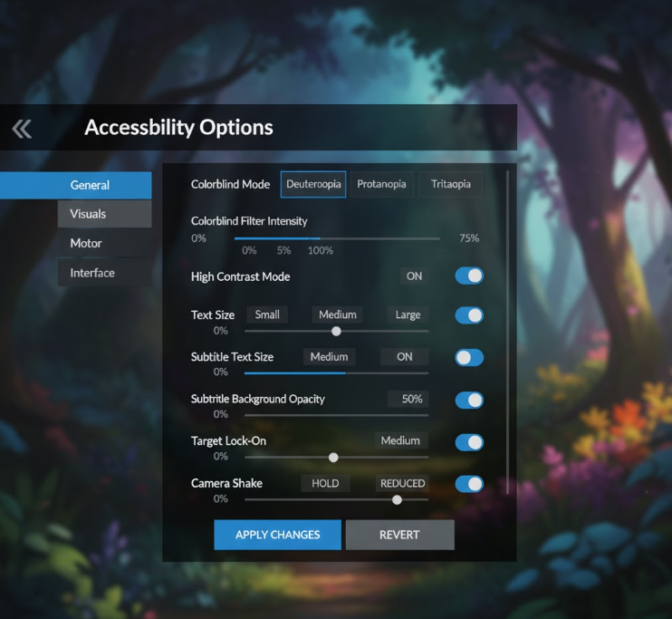Image resolution: width=672 pixels, height=619 pixels.
Task: Open the Motor settings tab
Action: point(86,243)
